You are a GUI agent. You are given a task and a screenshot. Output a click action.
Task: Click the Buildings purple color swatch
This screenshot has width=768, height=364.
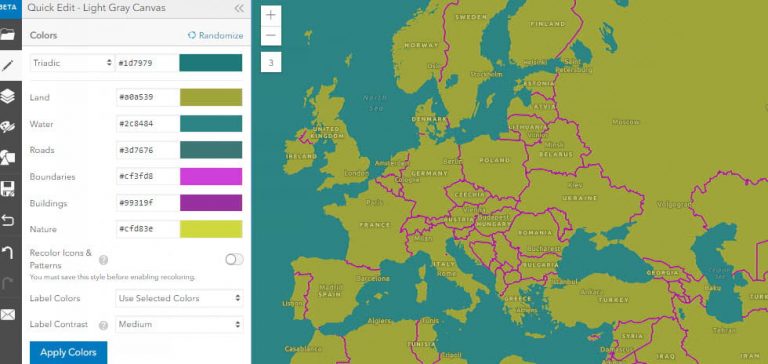(211, 203)
